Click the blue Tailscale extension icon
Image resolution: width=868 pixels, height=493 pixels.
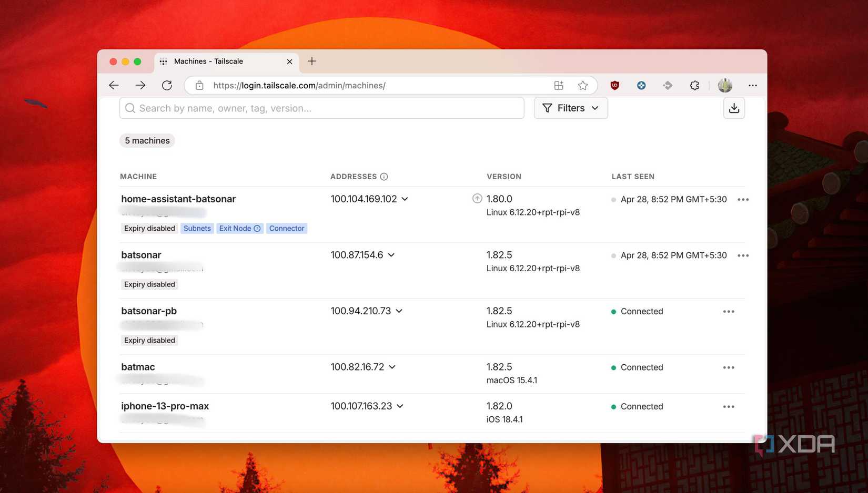pyautogui.click(x=641, y=85)
